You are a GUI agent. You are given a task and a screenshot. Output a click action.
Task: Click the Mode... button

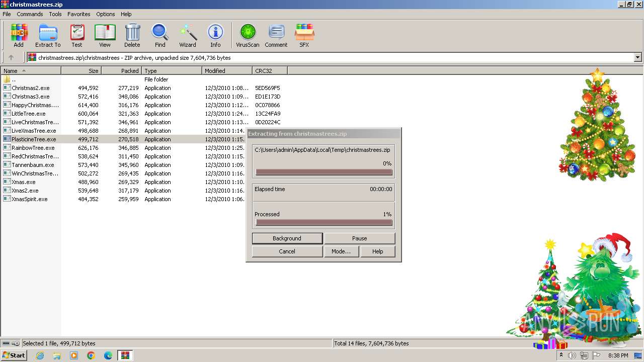point(341,251)
